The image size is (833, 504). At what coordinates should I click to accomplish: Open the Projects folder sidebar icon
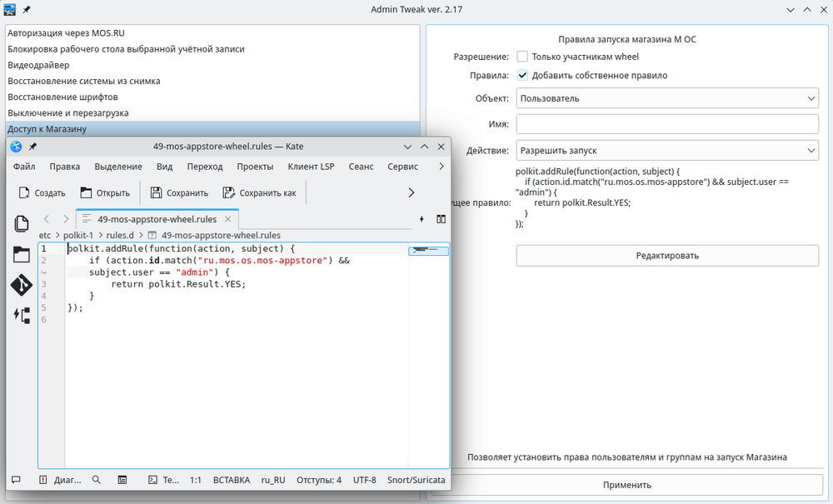[21, 255]
